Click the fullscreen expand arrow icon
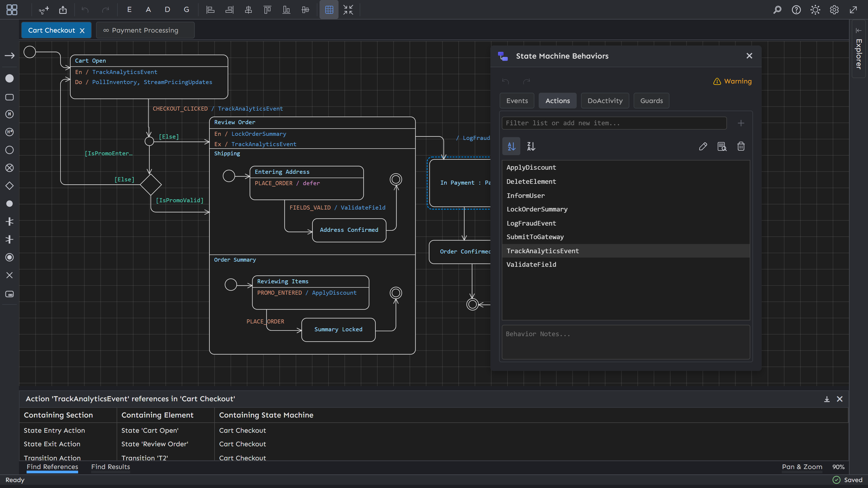 [853, 10]
